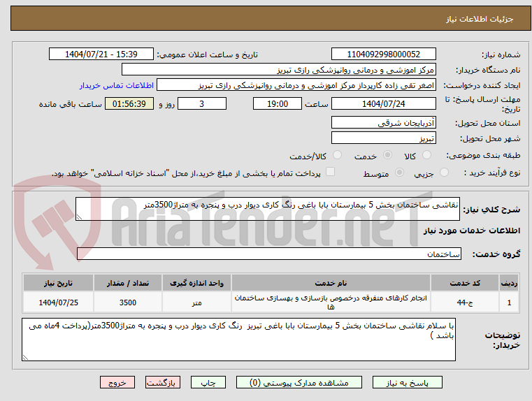Click the resize handle of description textarea
Viewport: 532px width, 401px height.
pos(79,217)
